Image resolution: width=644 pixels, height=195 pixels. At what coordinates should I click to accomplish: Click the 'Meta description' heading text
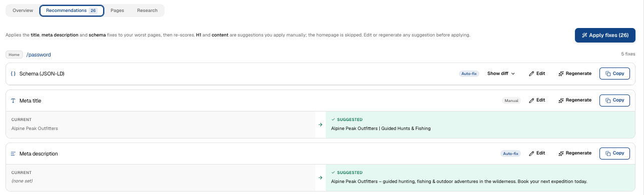pyautogui.click(x=39, y=153)
